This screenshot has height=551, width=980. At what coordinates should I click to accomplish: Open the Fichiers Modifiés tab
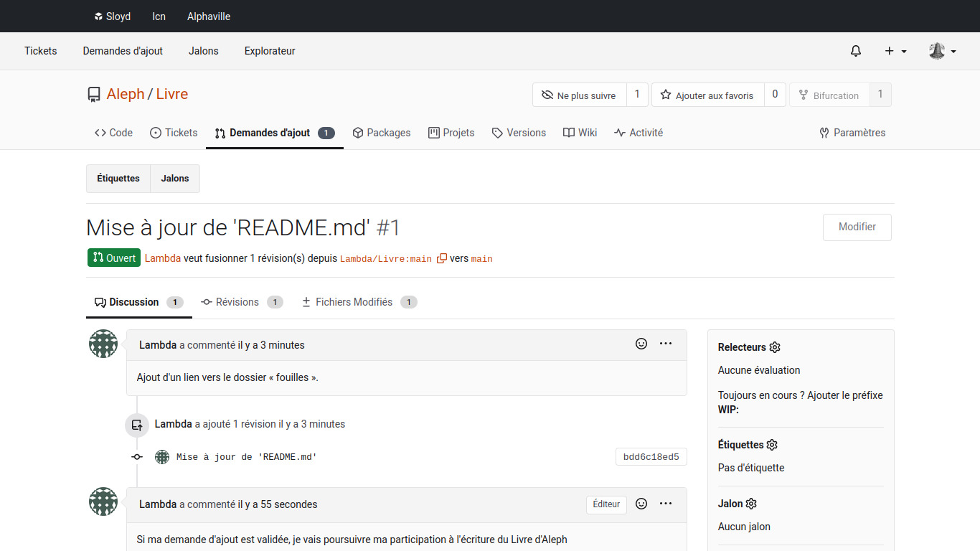point(354,302)
